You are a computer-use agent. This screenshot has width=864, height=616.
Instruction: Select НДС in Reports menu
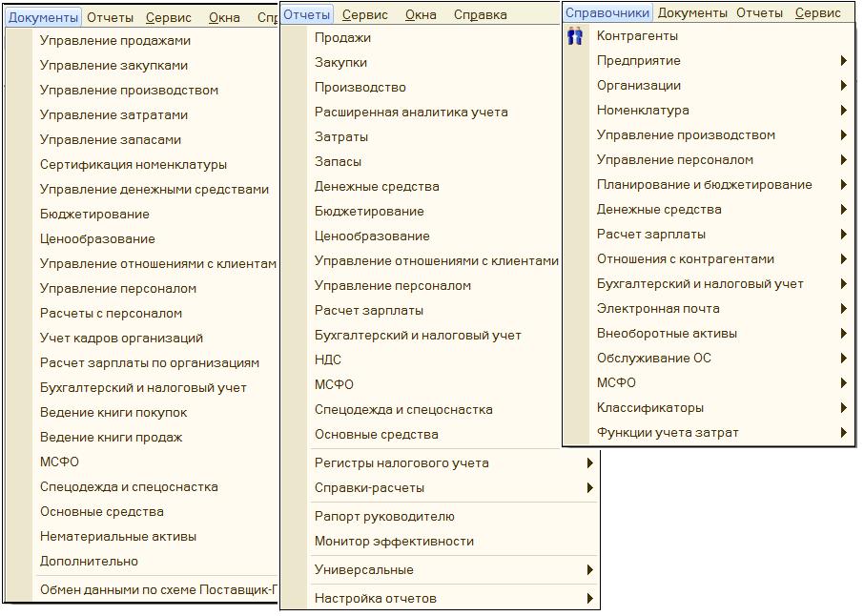[328, 360]
